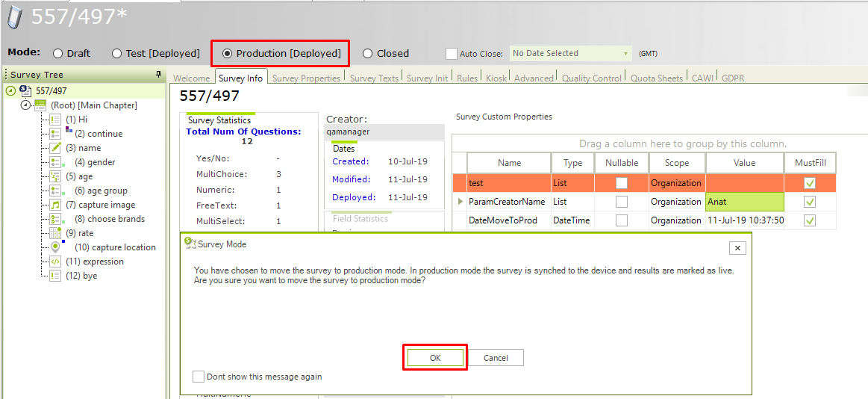Click the pin icon on Survey Tree panel
Viewport: 868px width, 399px height.
coord(158,74)
